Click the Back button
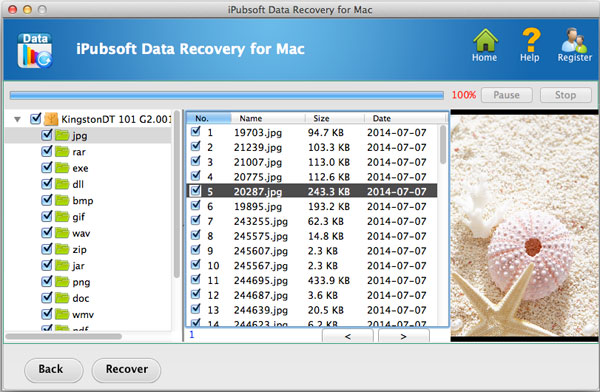The image size is (600, 392). coord(54,369)
